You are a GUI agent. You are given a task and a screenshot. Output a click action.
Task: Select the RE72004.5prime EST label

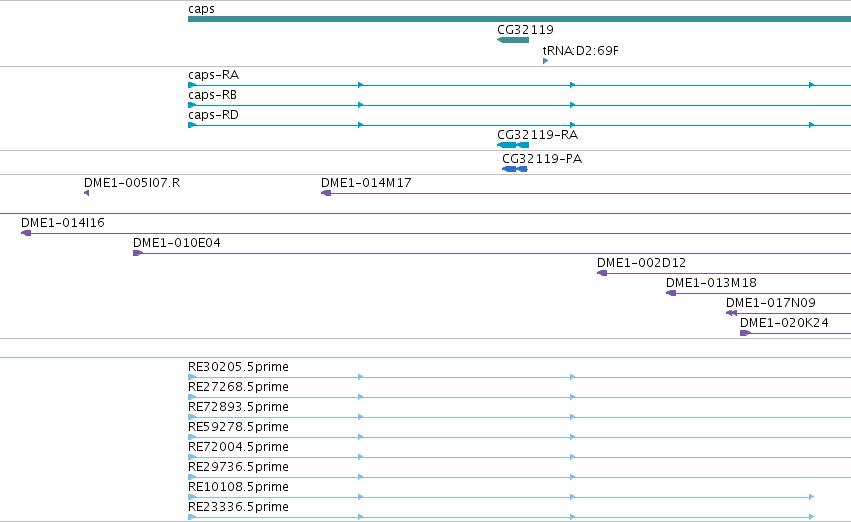click(x=238, y=447)
